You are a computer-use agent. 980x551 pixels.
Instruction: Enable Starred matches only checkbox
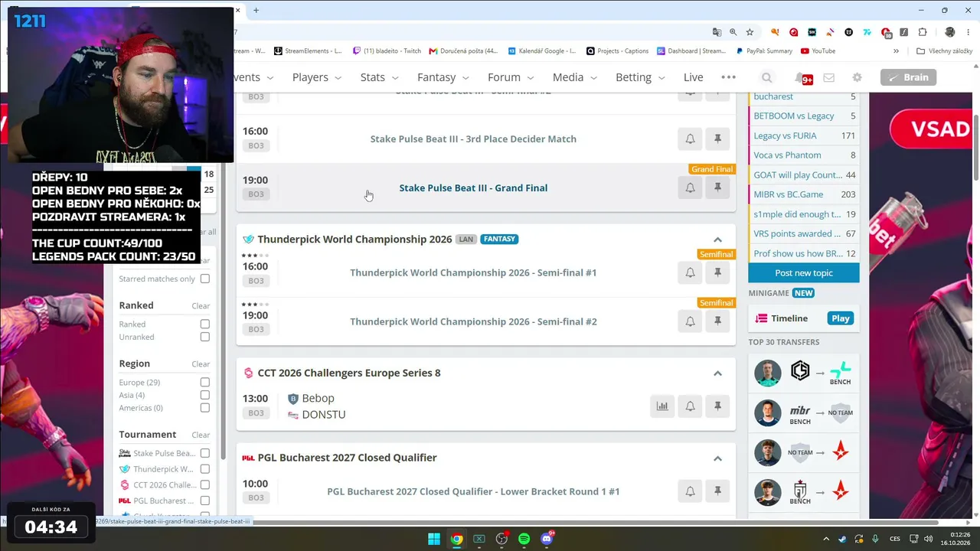tap(204, 279)
